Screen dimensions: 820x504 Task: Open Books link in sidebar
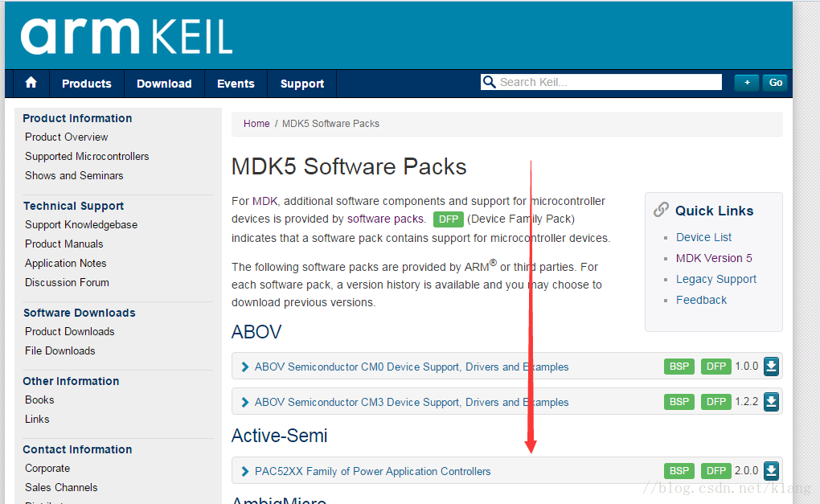tap(39, 400)
